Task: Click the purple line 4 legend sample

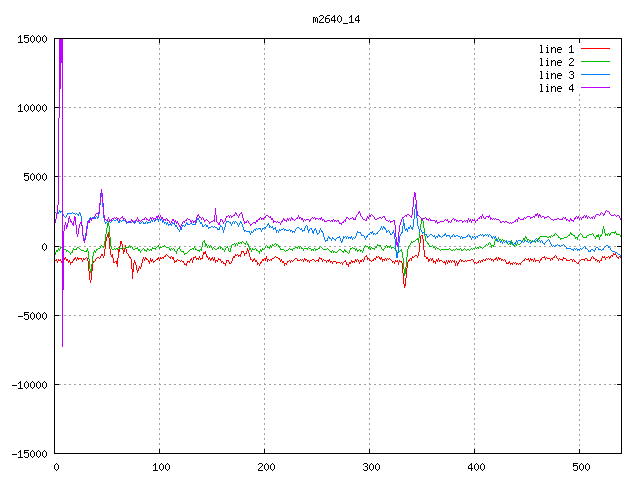Action: coord(596,88)
